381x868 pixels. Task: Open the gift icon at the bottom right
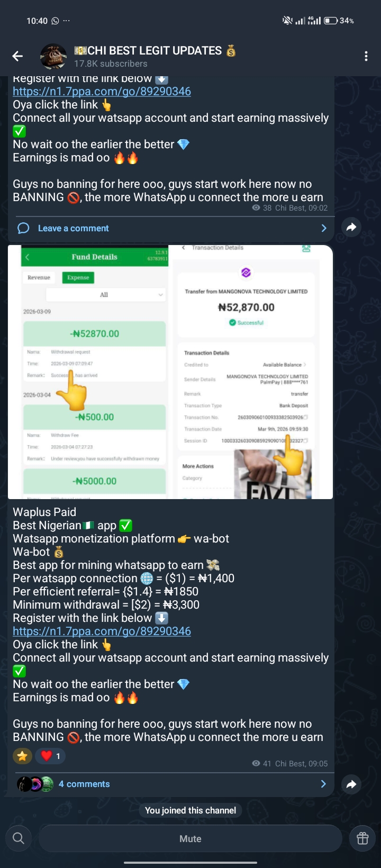tap(362, 838)
